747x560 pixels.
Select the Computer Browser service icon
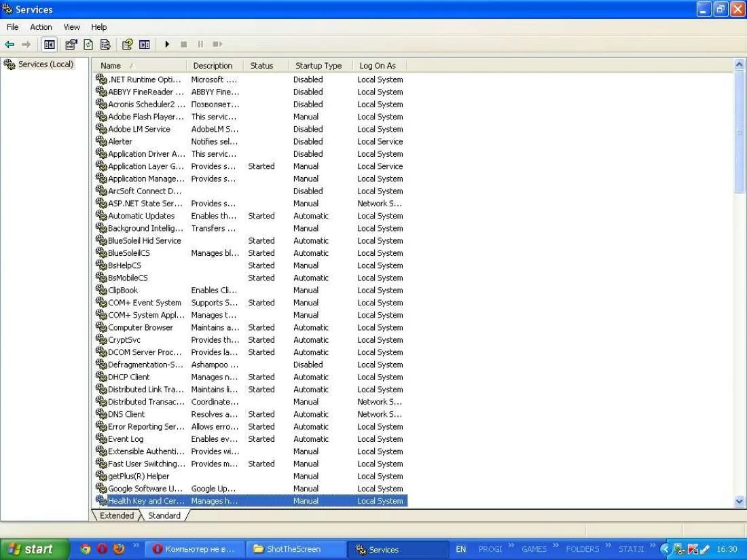pos(101,327)
